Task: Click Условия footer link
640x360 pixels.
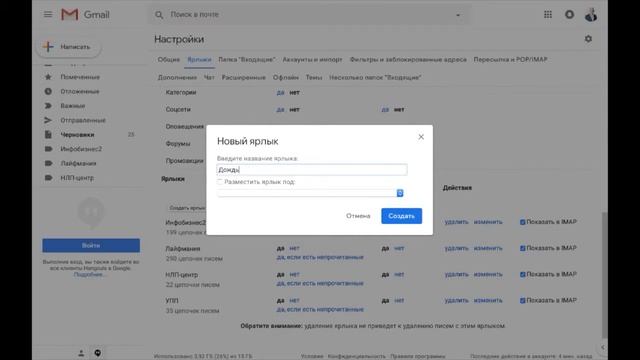Action: pos(312,356)
